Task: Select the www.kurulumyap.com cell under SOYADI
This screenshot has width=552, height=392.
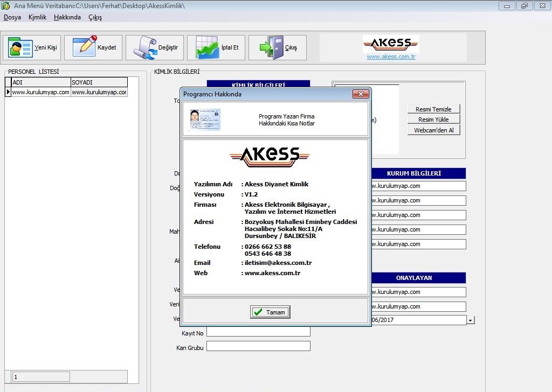Action: (99, 92)
